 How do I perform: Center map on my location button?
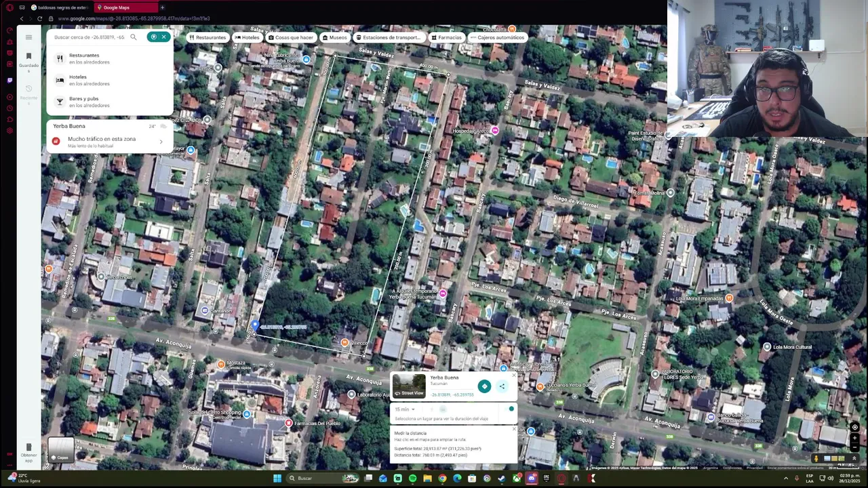click(854, 427)
